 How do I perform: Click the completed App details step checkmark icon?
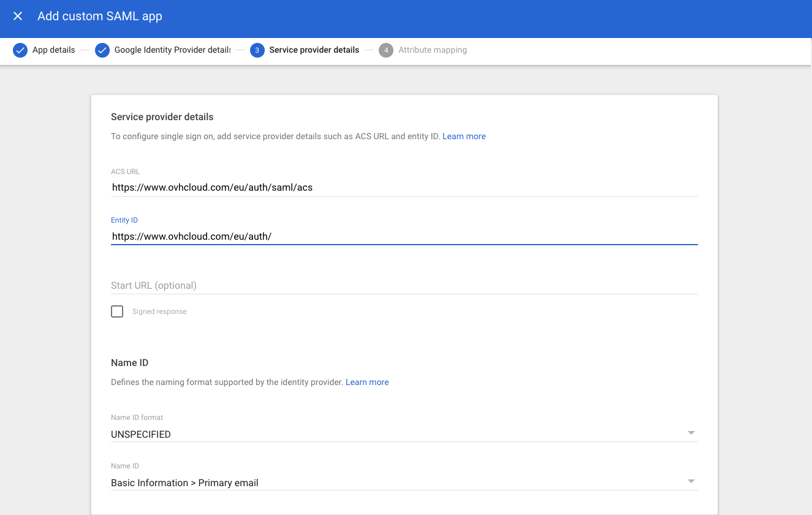tap(20, 50)
